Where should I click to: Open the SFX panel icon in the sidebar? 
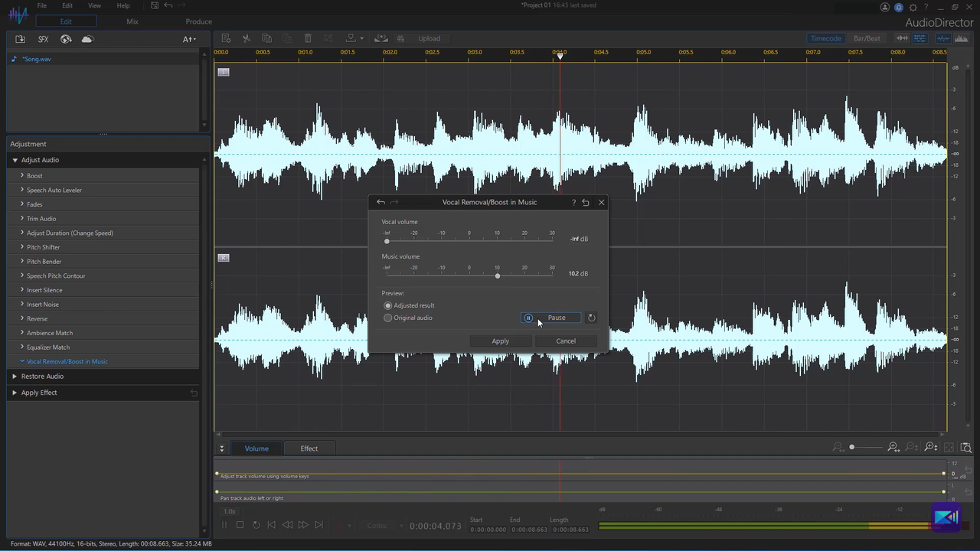pos(43,38)
